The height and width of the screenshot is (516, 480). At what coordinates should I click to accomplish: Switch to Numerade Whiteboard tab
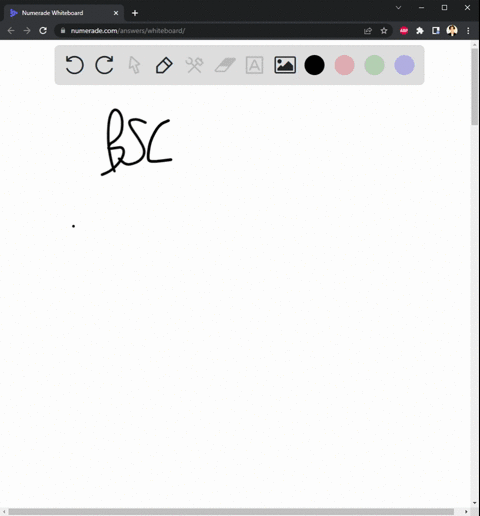[63, 13]
